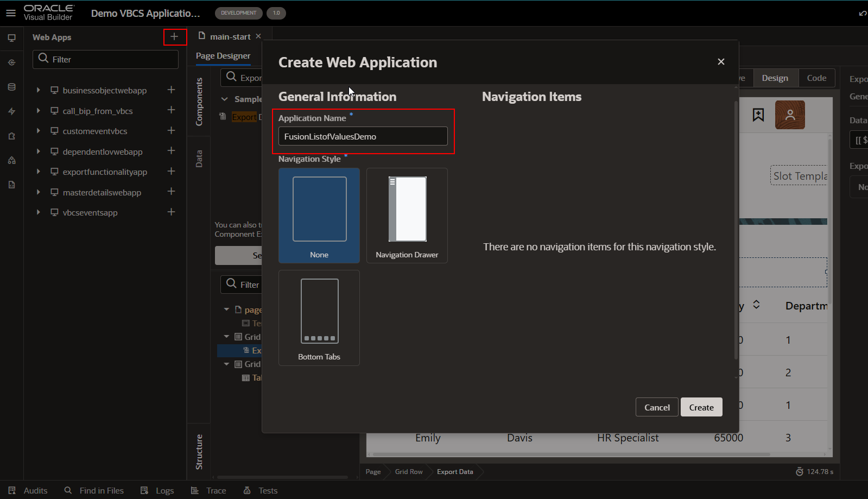Click Page breadcrumb
This screenshot has width=868, height=499.
pyautogui.click(x=373, y=471)
